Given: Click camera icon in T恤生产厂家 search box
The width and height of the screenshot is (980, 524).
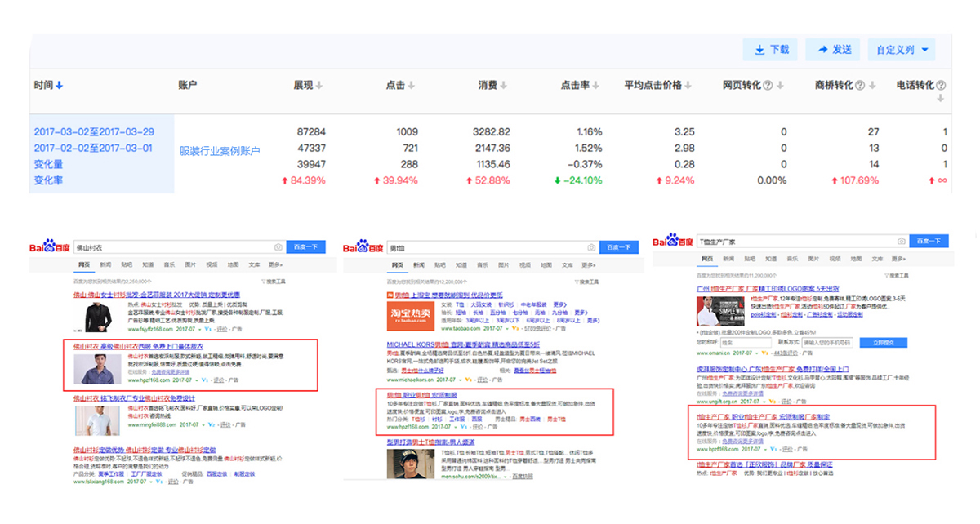Looking at the screenshot, I should [901, 241].
